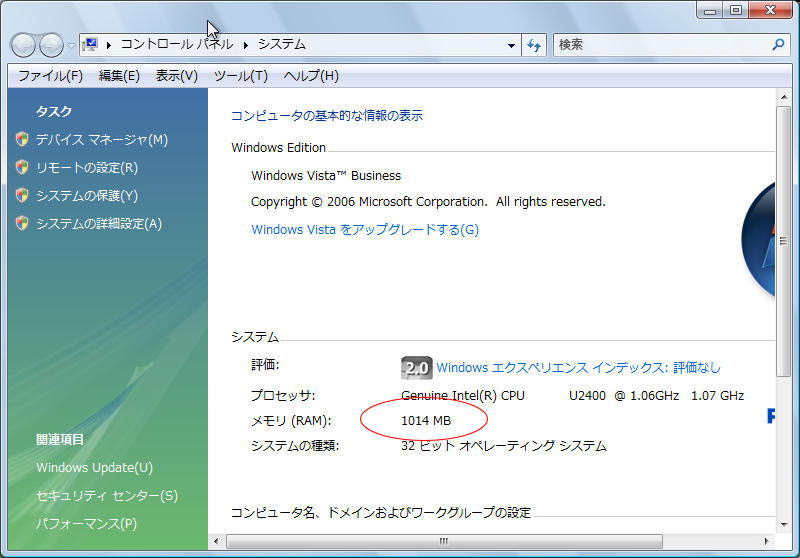Open リモートの設定(R) task link

point(87,167)
